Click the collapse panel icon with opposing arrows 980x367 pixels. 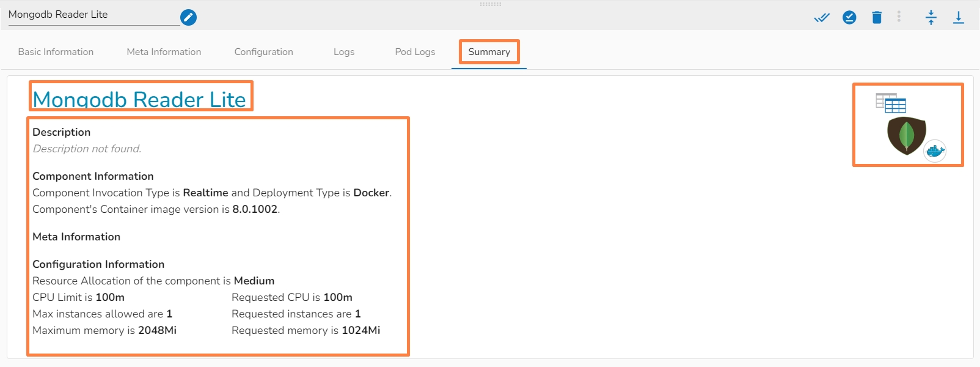[x=931, y=18]
